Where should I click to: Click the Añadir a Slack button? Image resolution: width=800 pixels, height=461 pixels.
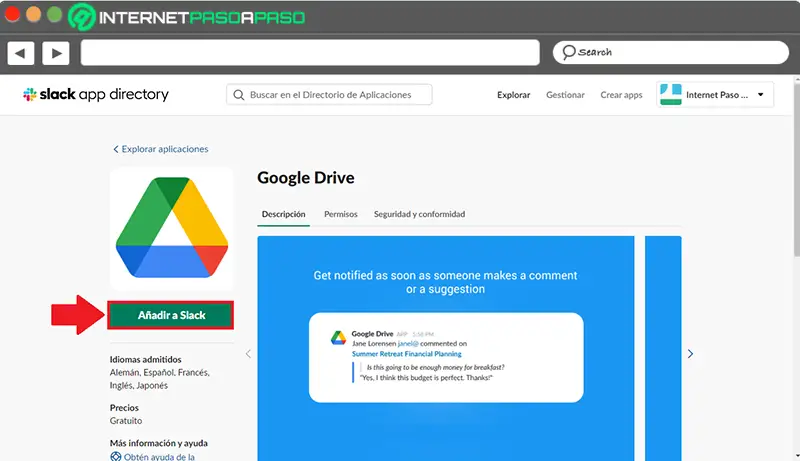(x=171, y=315)
